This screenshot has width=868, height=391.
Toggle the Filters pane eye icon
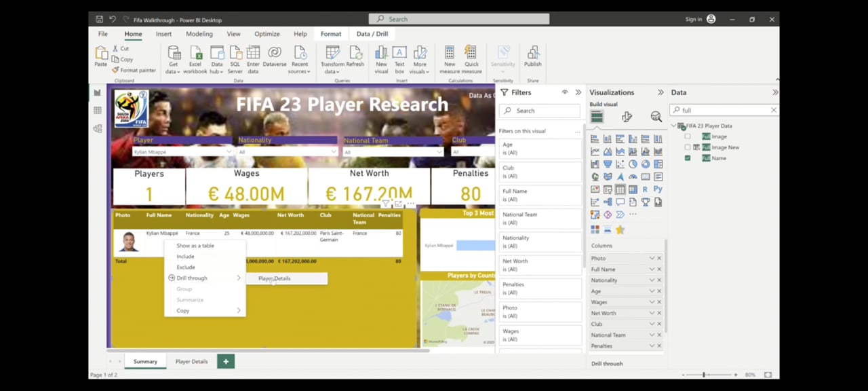(x=565, y=92)
